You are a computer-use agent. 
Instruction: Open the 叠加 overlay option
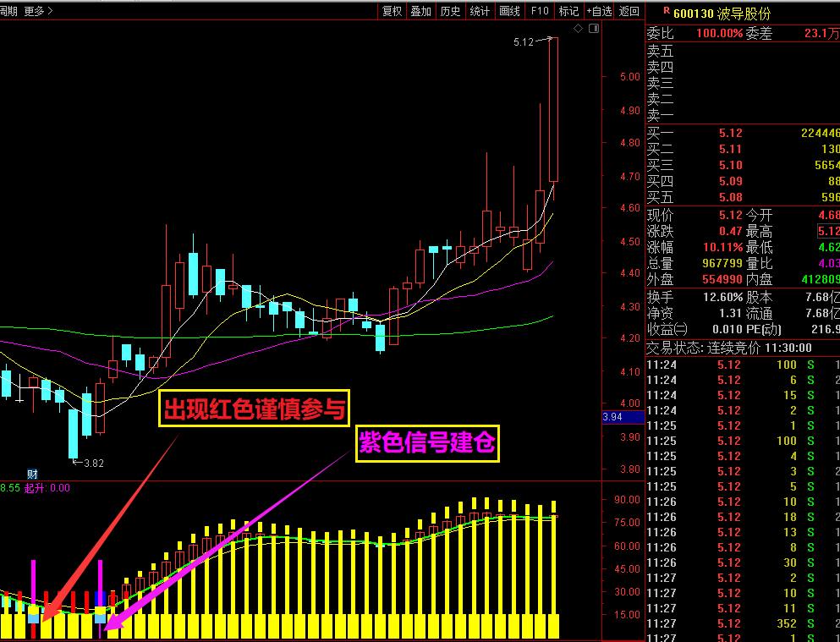[421, 11]
